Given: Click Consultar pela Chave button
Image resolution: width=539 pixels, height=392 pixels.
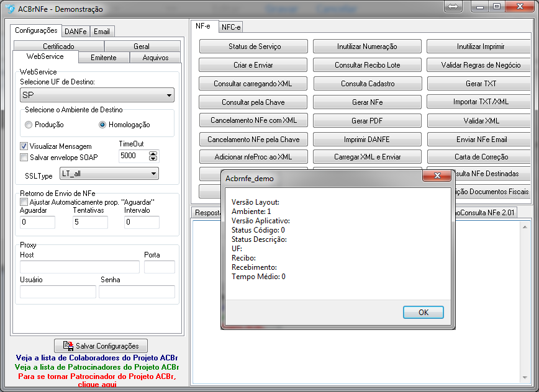Looking at the screenshot, I should [253, 102].
